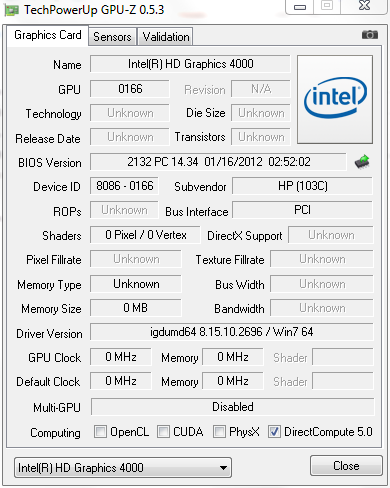Select the Graphics Card tab
The width and height of the screenshot is (390, 488).
coord(48,35)
